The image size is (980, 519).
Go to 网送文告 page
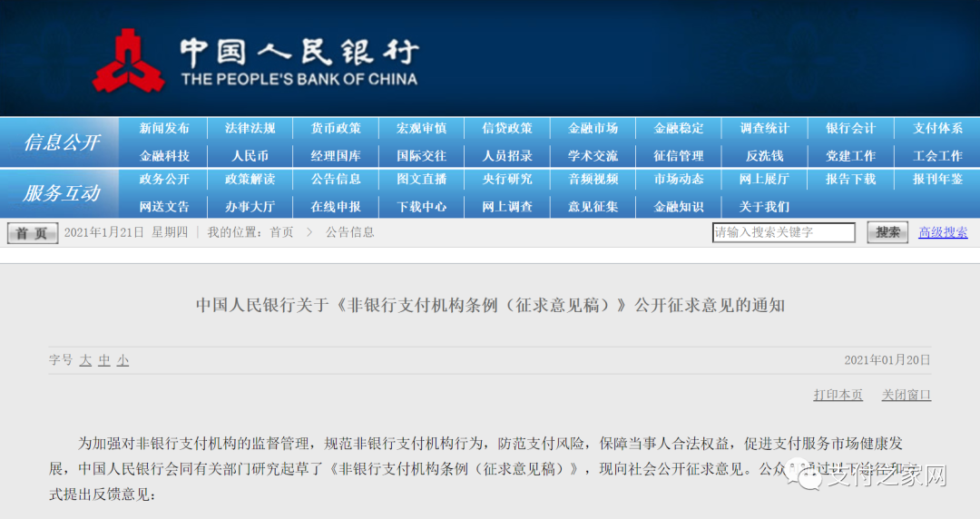[164, 206]
